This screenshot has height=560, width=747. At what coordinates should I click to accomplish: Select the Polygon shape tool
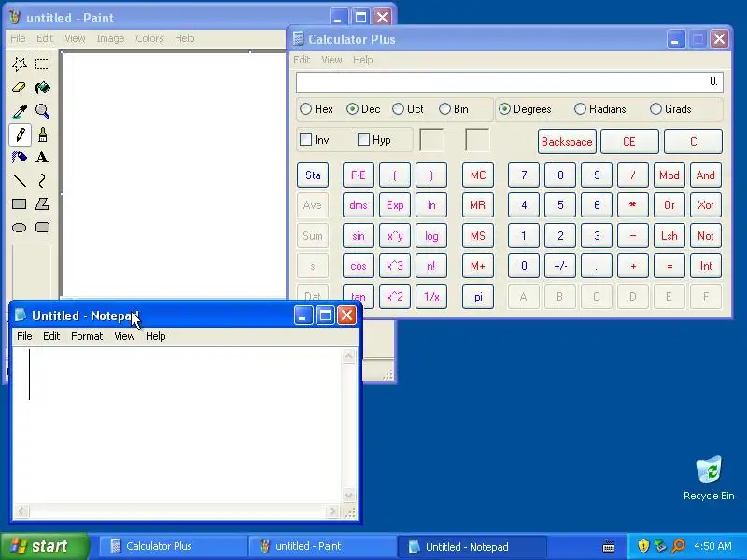click(x=42, y=204)
